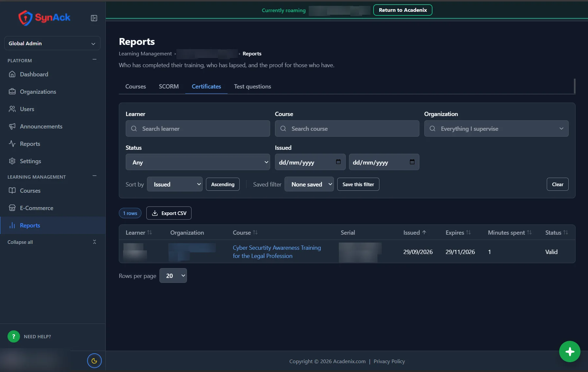This screenshot has width=588, height=372.
Task: Open Settings in the sidebar
Action: click(30, 161)
